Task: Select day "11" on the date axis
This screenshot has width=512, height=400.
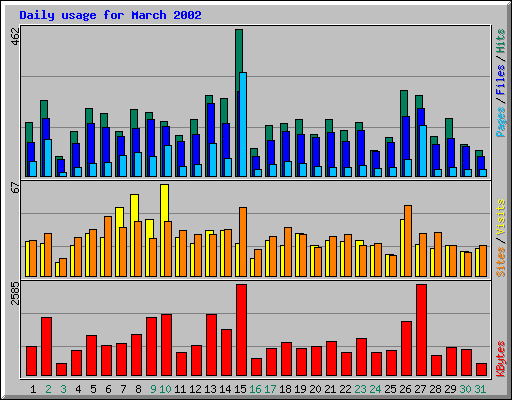Action: (x=180, y=389)
